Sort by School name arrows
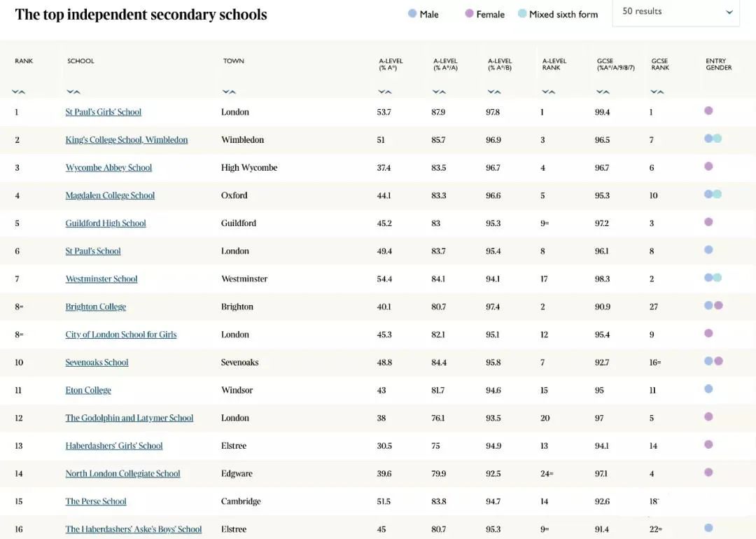The width and height of the screenshot is (756, 539). [x=73, y=92]
